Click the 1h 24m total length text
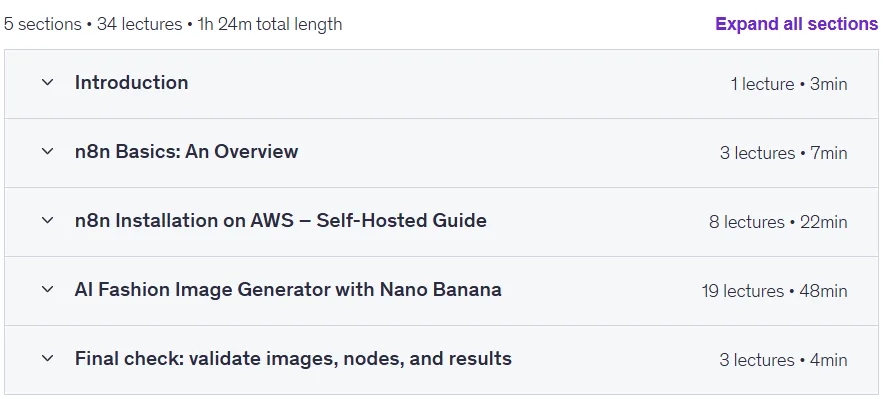The height and width of the screenshot is (399, 883). coord(270,24)
